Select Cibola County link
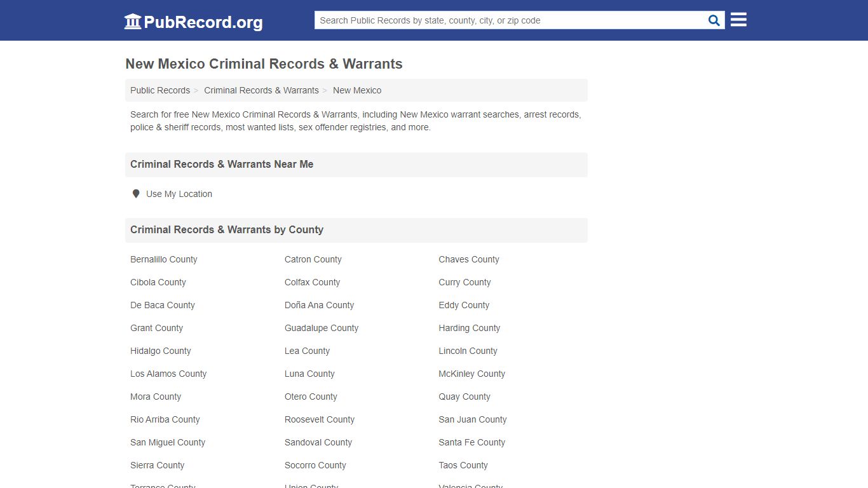 click(x=158, y=282)
